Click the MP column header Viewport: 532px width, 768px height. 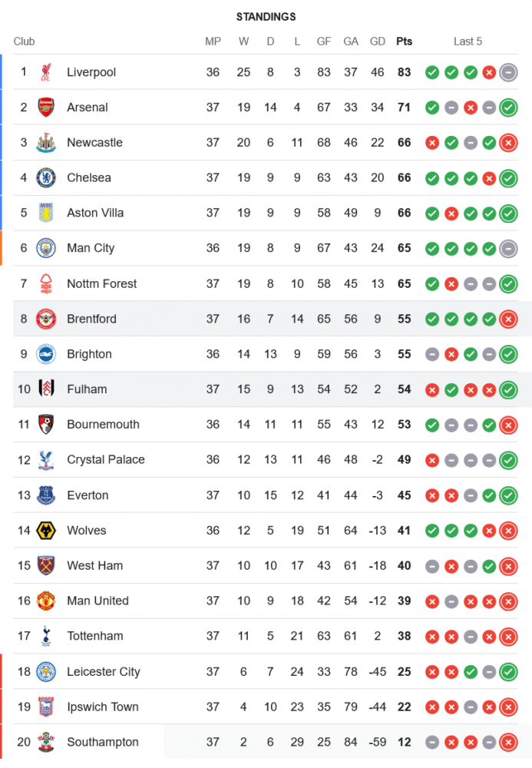click(213, 41)
